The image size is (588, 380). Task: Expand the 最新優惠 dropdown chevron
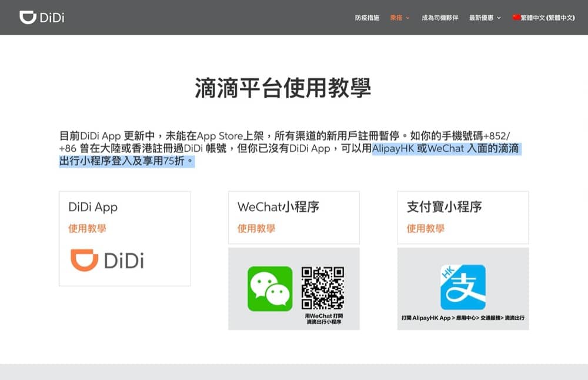(499, 18)
